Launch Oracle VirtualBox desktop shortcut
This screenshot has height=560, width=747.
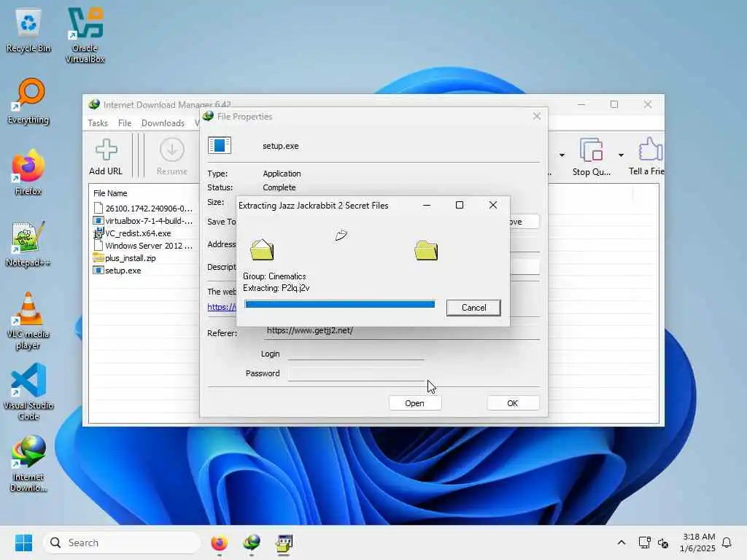tap(85, 36)
